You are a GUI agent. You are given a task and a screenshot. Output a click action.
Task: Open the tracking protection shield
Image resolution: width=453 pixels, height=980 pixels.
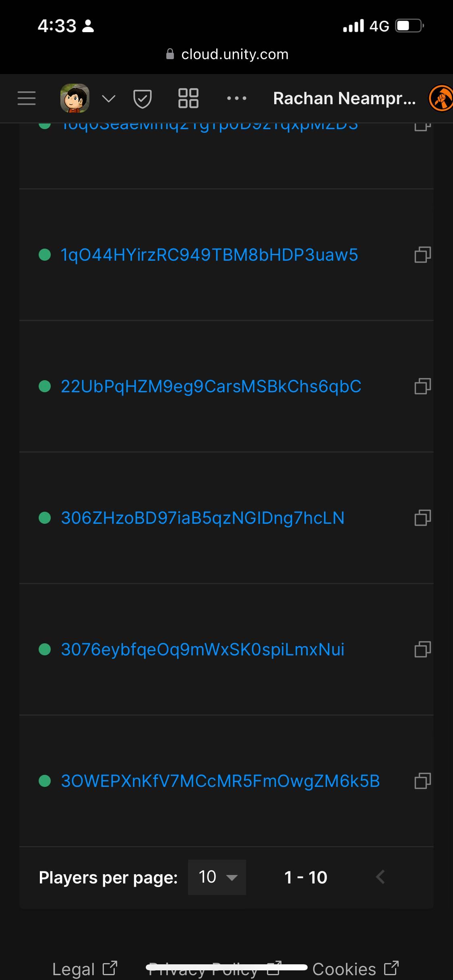pos(142,98)
